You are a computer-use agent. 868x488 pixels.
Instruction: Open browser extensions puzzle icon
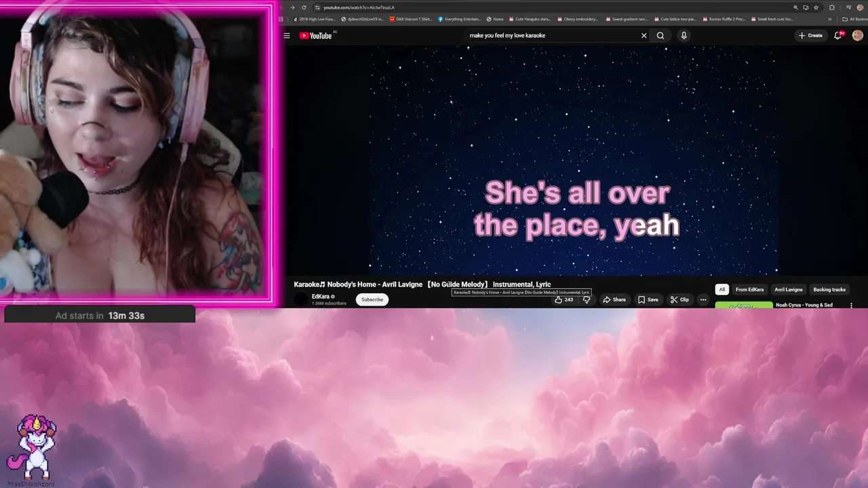click(x=832, y=7)
